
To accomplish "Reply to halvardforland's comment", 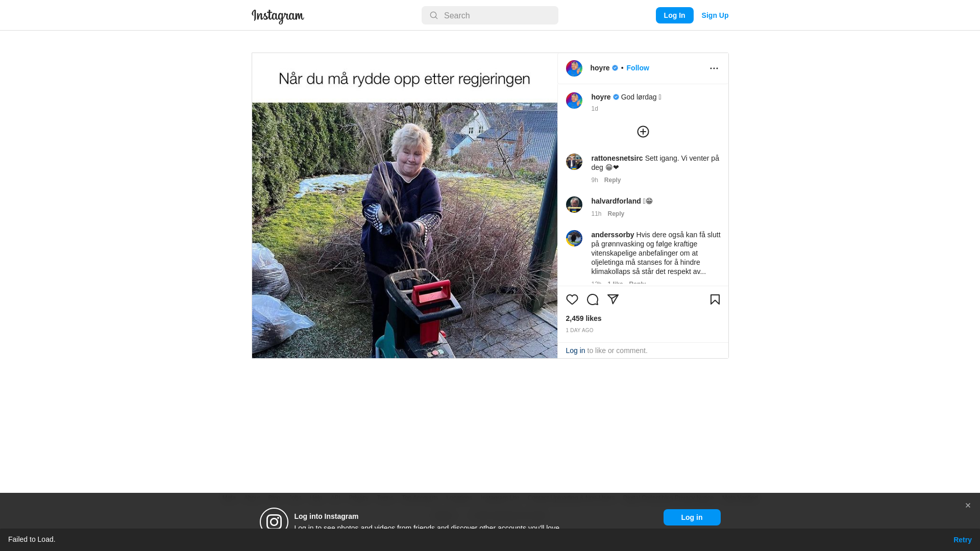I will point(616,214).
